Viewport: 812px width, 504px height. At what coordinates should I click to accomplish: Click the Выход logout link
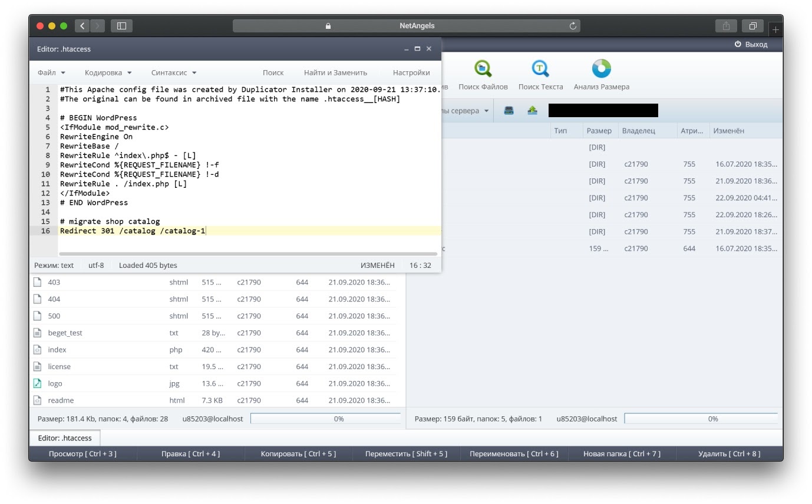[x=751, y=45]
